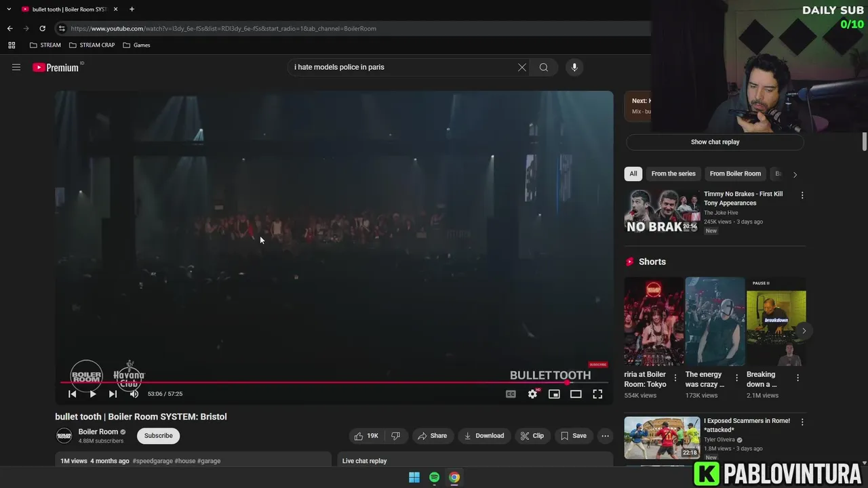Clear the search box with the X
The height and width of the screenshot is (488, 868).
(521, 67)
